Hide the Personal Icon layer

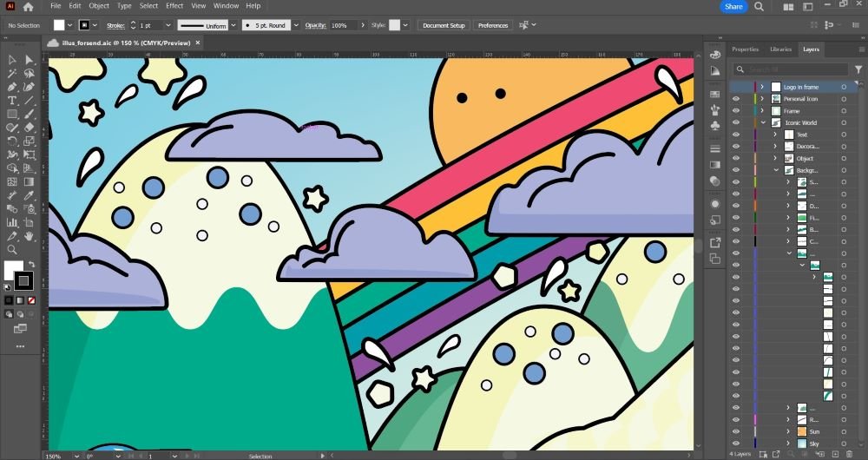736,99
